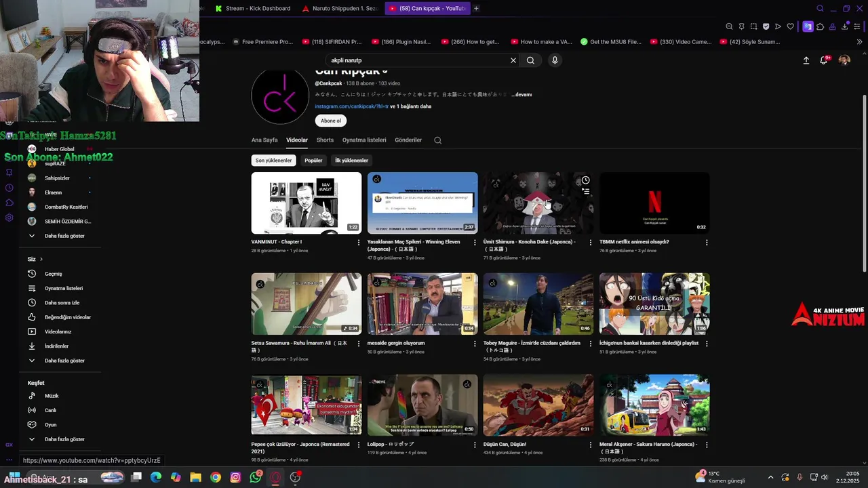Click the YouTube search magnifier button
868x488 pixels.
[x=530, y=60]
